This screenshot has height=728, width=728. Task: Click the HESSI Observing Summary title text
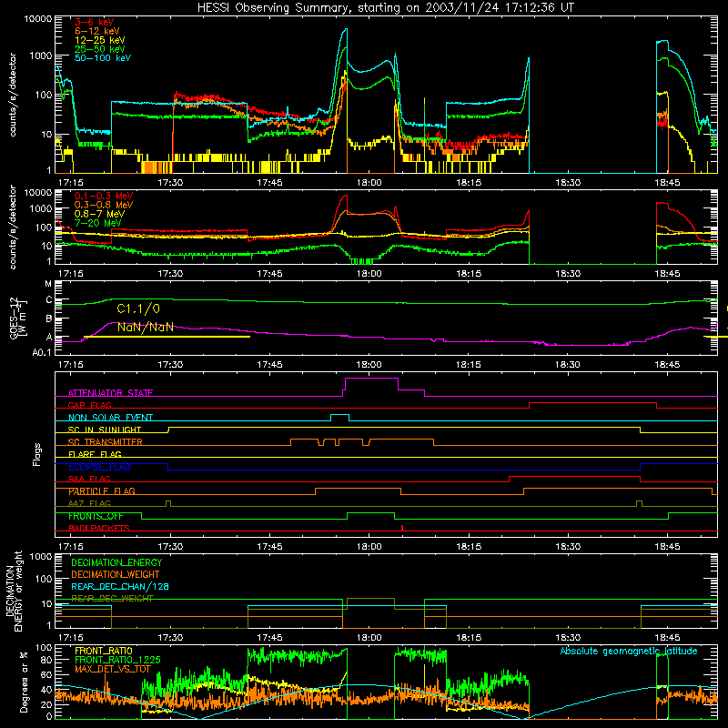(386, 8)
